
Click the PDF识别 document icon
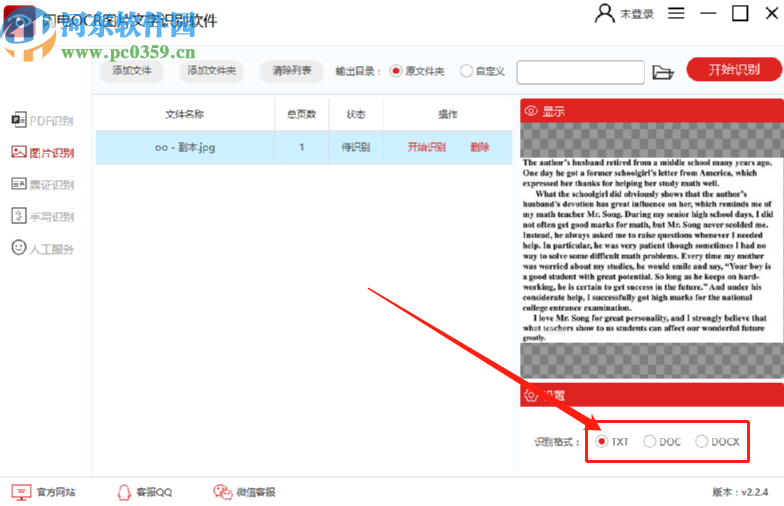click(x=19, y=120)
